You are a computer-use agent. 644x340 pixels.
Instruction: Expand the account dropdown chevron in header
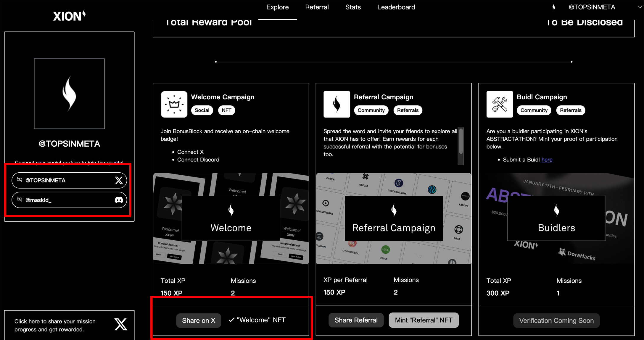coord(640,7)
